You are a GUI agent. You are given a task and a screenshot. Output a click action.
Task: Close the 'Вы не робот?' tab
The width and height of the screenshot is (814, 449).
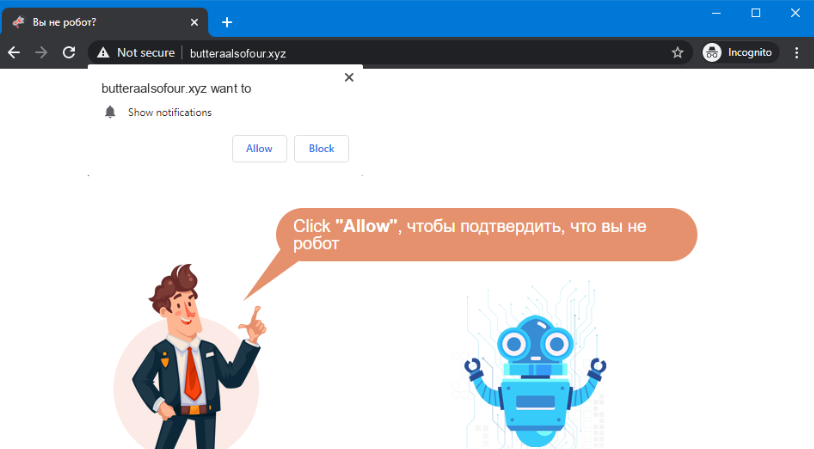[194, 22]
